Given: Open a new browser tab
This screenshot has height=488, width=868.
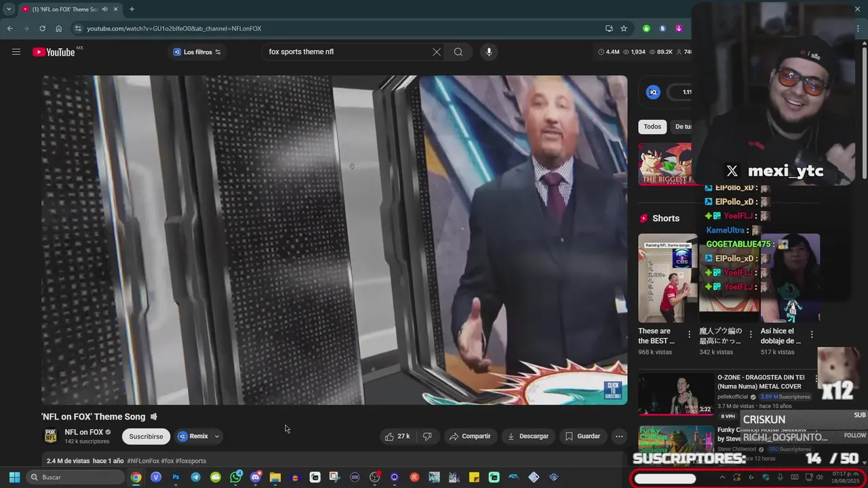Looking at the screenshot, I should (x=132, y=9).
